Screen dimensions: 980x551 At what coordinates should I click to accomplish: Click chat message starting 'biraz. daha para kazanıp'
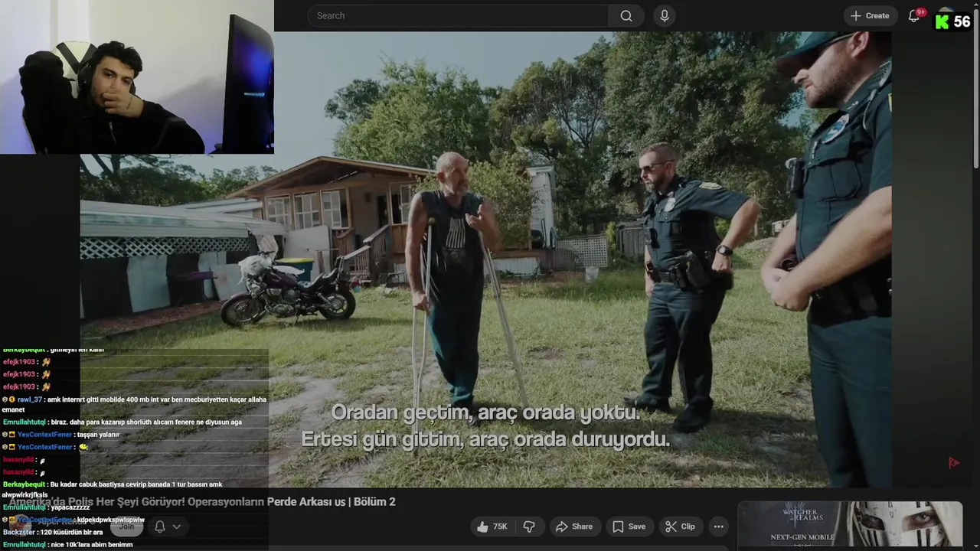(x=146, y=422)
